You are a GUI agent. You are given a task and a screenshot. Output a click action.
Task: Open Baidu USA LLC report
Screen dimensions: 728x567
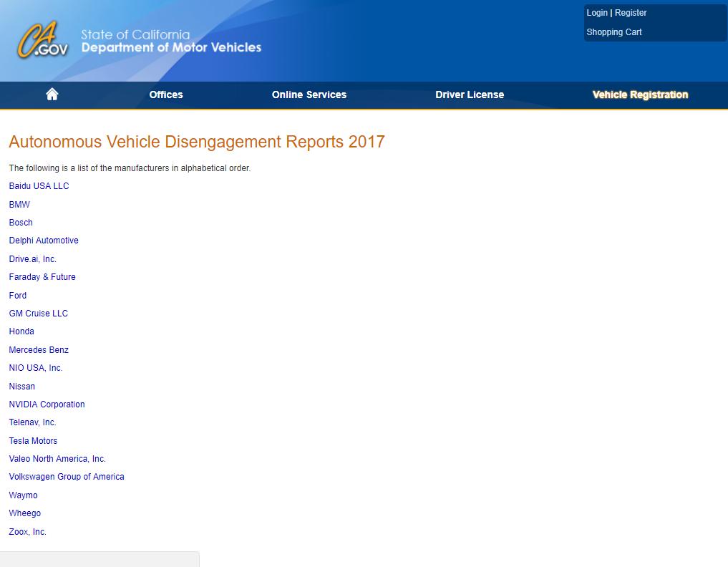coord(39,185)
